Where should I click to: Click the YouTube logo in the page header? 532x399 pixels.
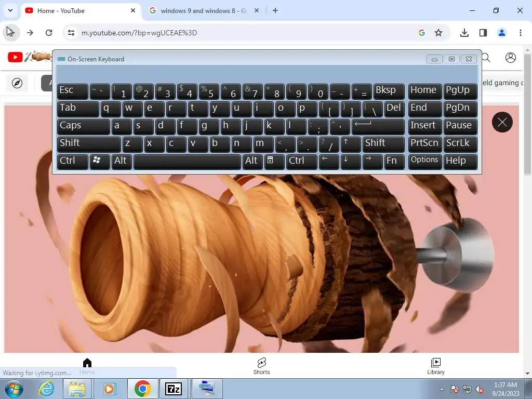click(x=15, y=57)
